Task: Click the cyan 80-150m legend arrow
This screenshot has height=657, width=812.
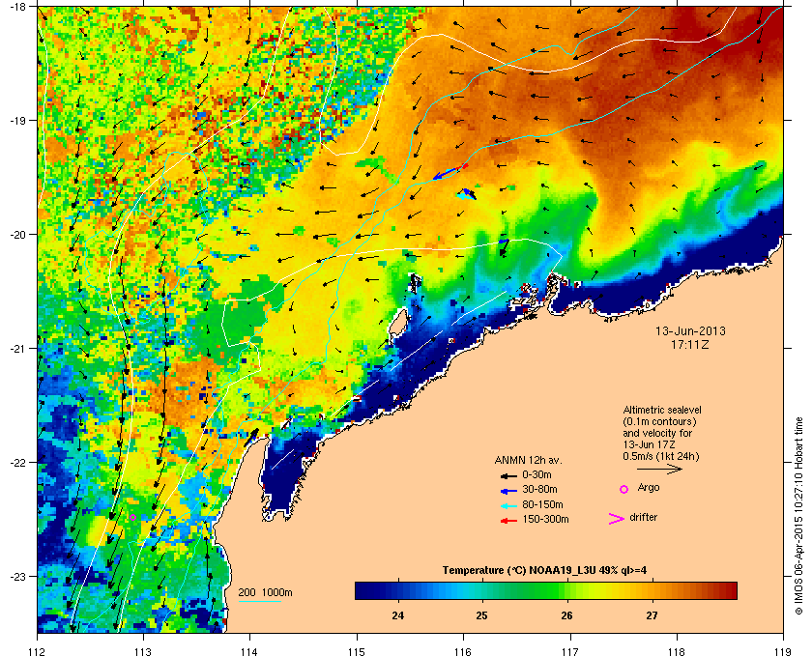Action: (x=508, y=506)
